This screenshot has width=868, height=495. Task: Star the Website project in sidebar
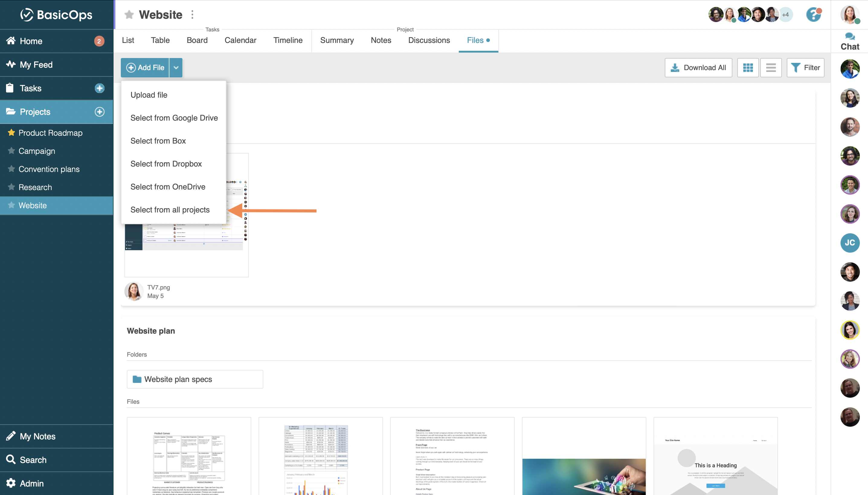[11, 205]
